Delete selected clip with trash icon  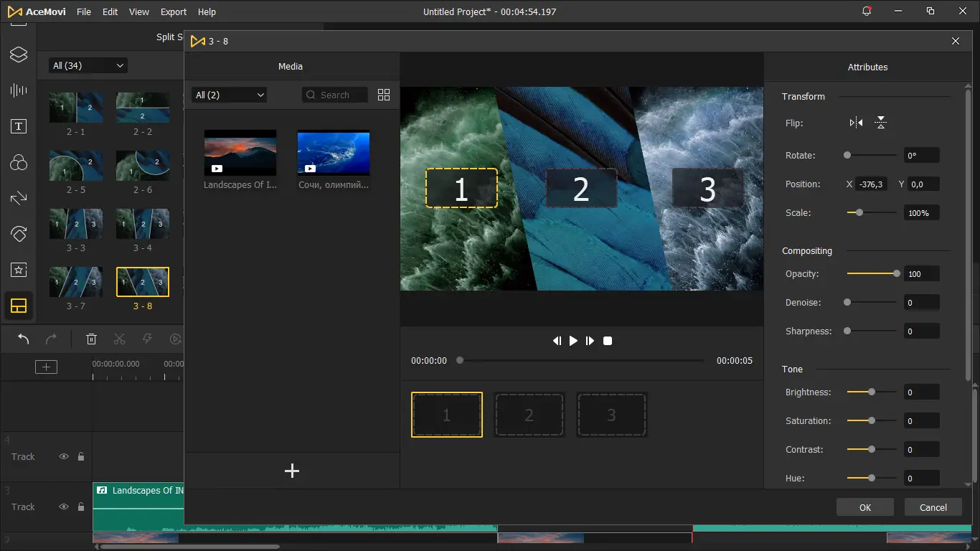pos(92,339)
